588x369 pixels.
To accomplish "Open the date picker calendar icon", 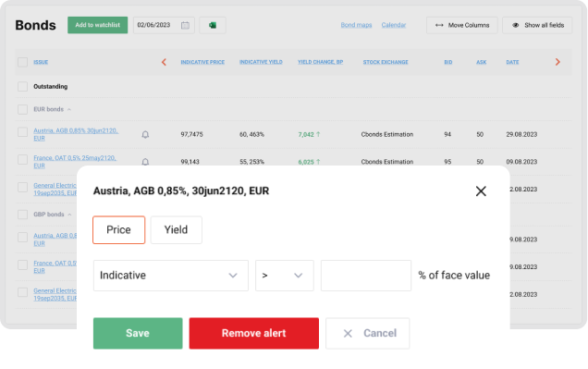I will coord(185,25).
